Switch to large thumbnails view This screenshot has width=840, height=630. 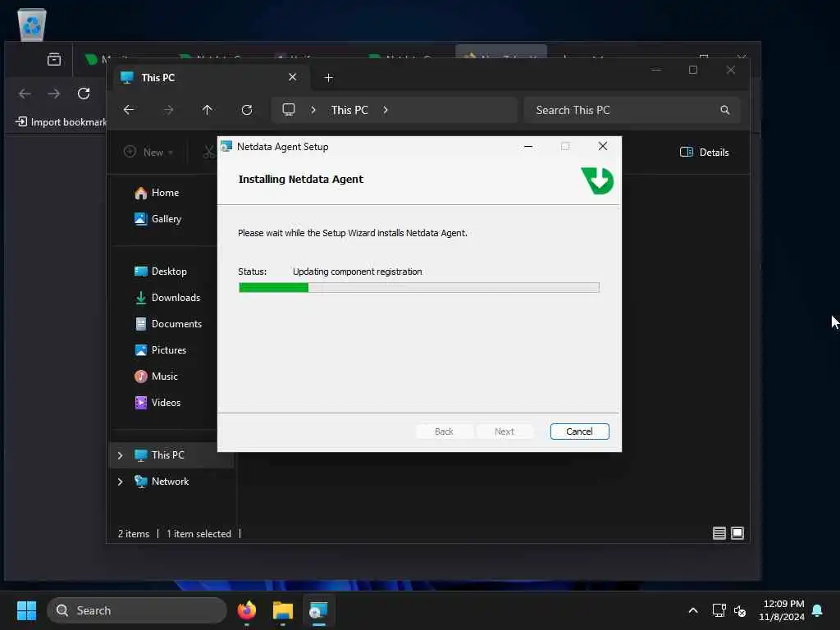click(x=737, y=533)
